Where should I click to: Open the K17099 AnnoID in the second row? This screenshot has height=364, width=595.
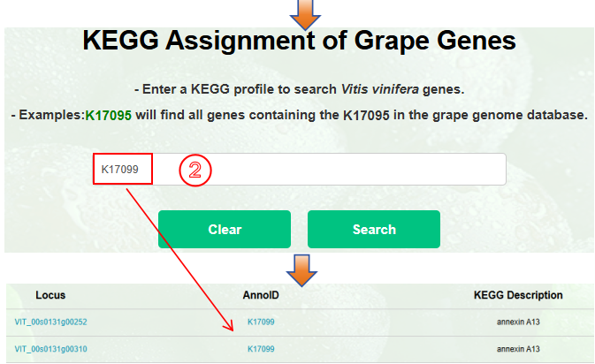tap(261, 349)
